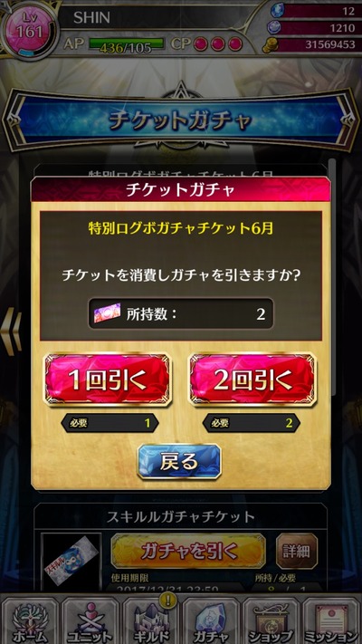Tap the gold coins currency icon
Screen dimensions: 362x644
[x=271, y=45]
